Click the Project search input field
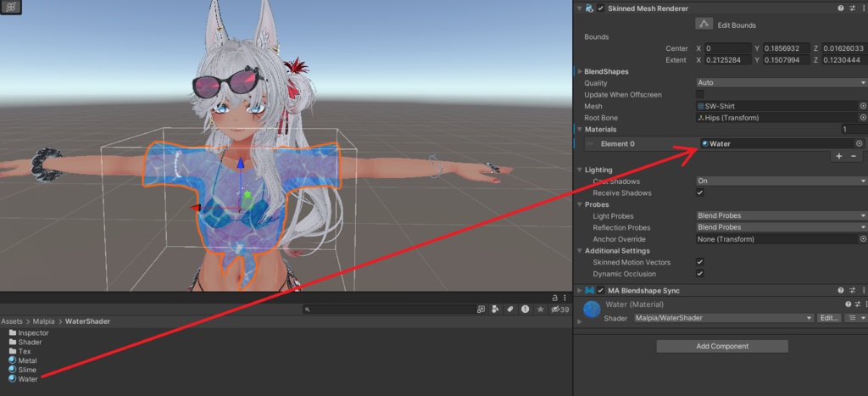This screenshot has height=396, width=868. [x=389, y=310]
